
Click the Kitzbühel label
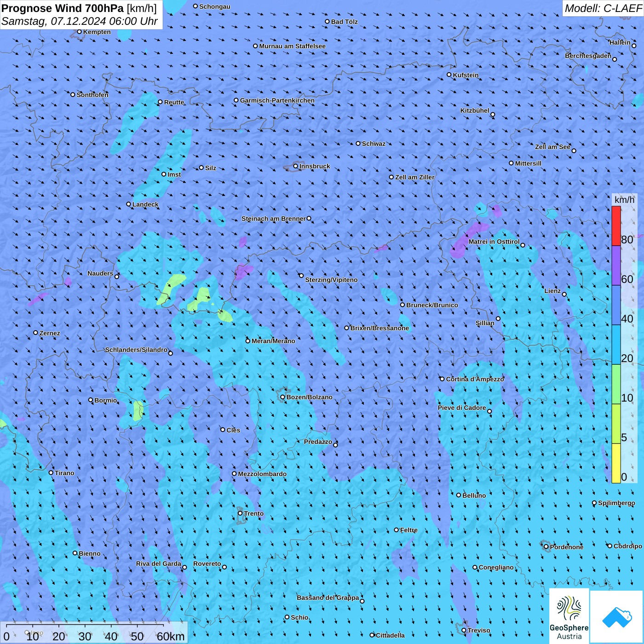tap(475, 110)
